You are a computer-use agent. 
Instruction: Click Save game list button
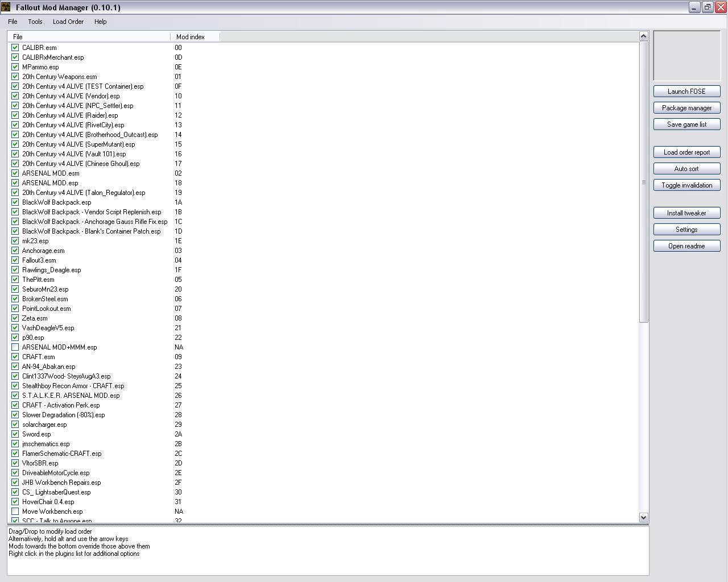(686, 124)
